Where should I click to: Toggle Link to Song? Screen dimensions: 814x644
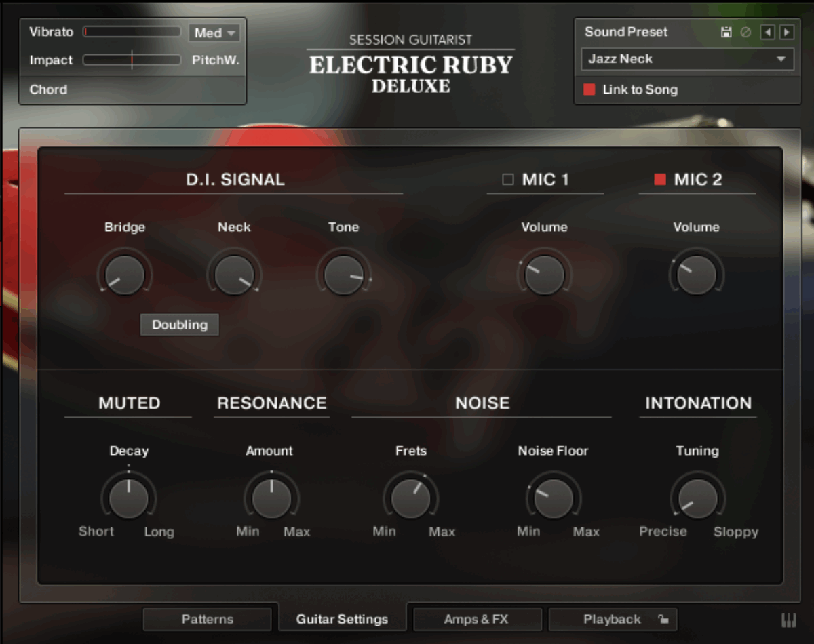pyautogui.click(x=589, y=89)
